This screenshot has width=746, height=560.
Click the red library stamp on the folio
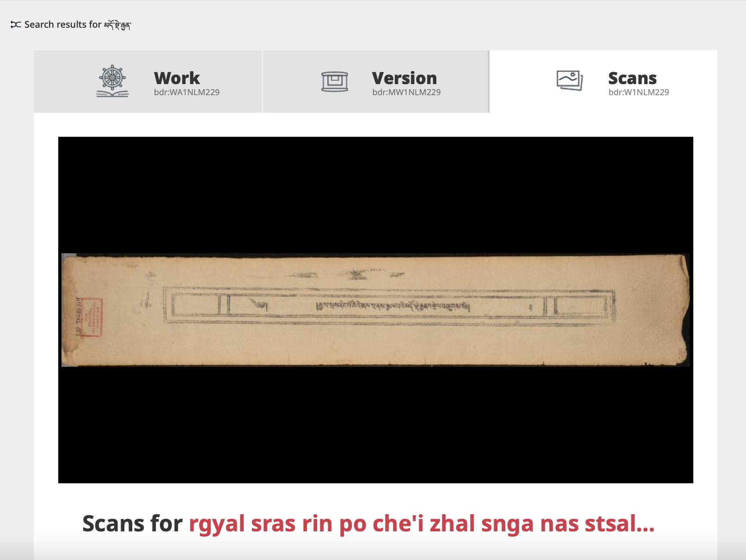pyautogui.click(x=90, y=317)
